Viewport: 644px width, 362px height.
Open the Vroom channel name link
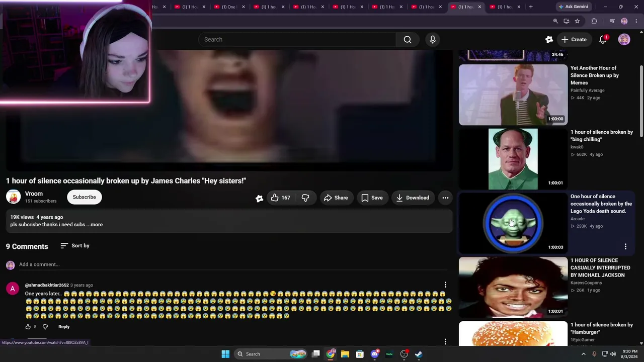[34, 194]
